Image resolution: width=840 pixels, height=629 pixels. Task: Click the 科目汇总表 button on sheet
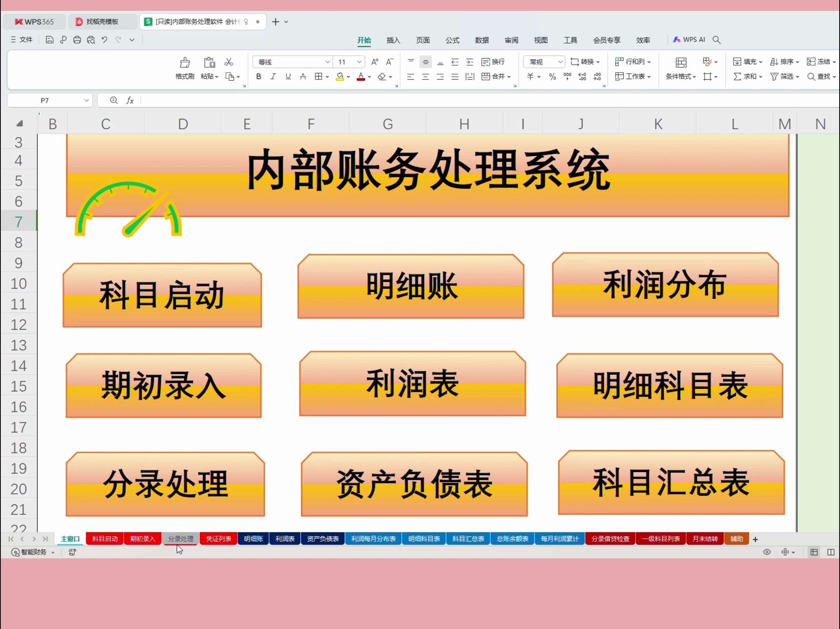point(672,482)
